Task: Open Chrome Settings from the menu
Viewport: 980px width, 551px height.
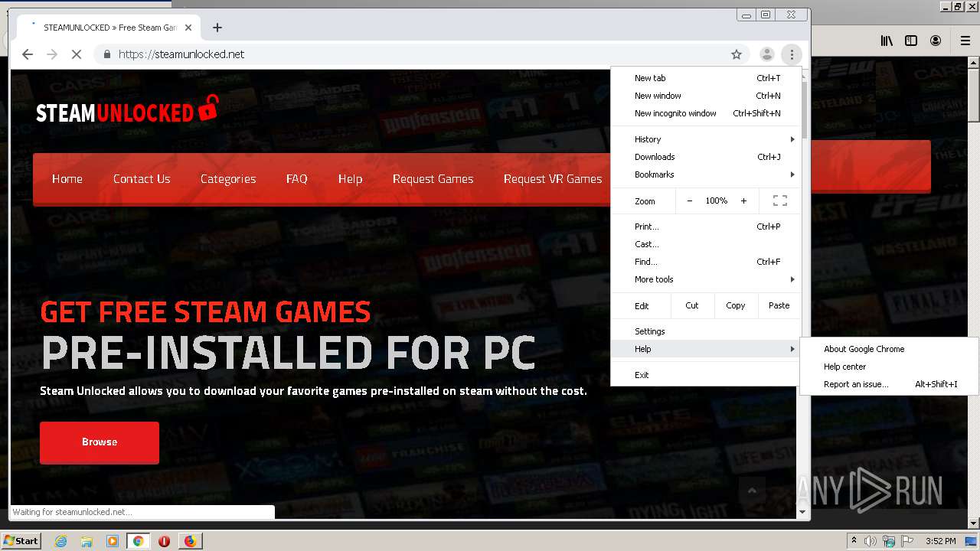Action: [x=706, y=331]
